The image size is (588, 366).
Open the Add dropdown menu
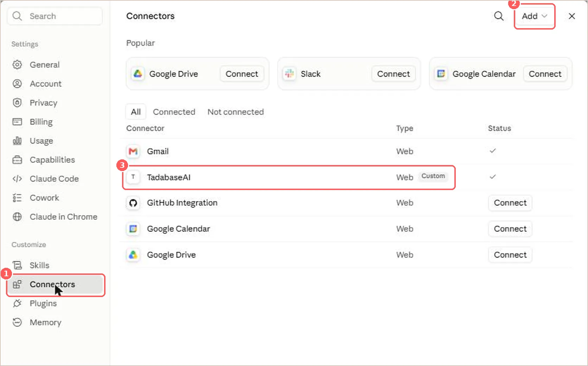pyautogui.click(x=534, y=16)
